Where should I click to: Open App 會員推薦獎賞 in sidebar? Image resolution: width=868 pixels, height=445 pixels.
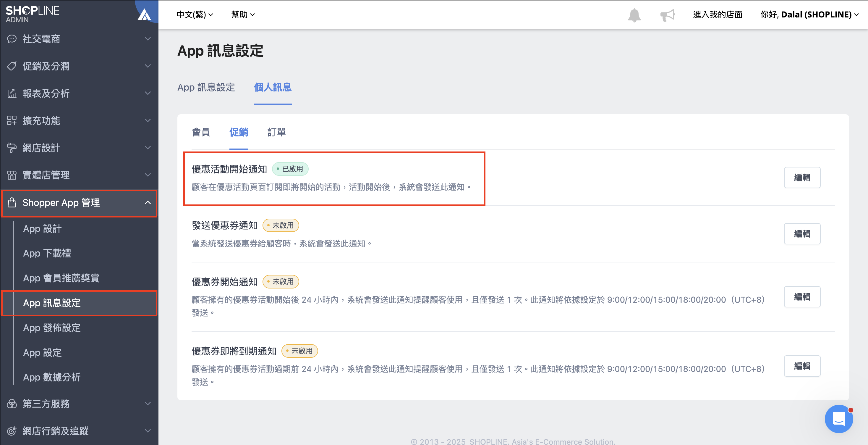[x=61, y=278]
